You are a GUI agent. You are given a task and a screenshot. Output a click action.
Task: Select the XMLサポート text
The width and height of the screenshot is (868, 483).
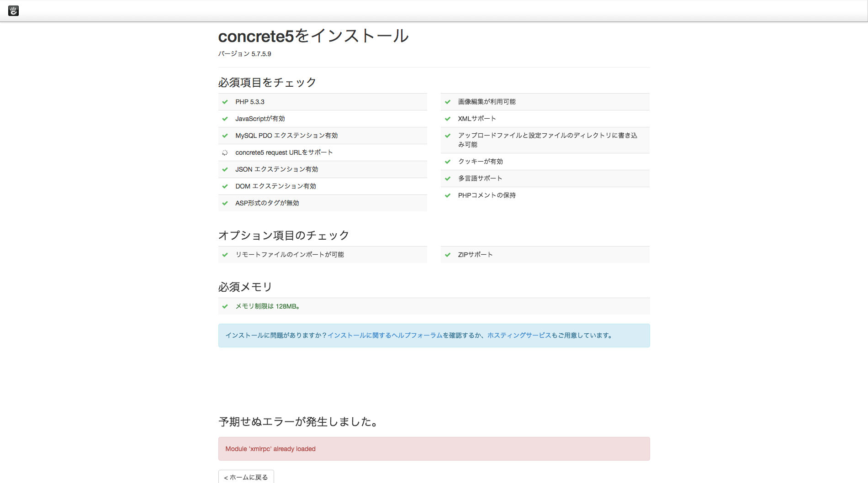click(477, 119)
